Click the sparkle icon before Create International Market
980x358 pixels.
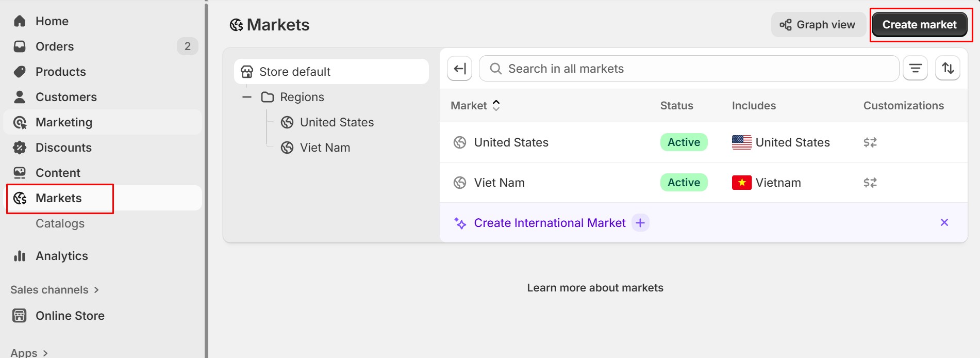(460, 223)
